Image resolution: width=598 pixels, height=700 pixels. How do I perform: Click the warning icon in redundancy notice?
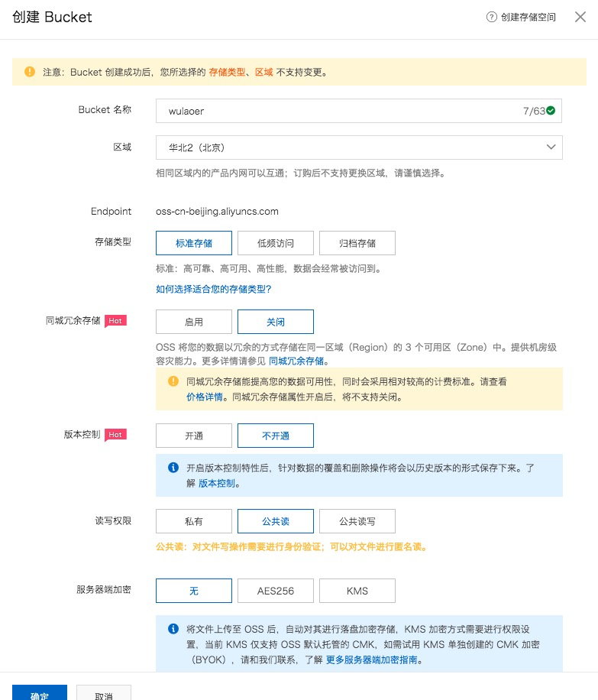pyautogui.click(x=173, y=381)
